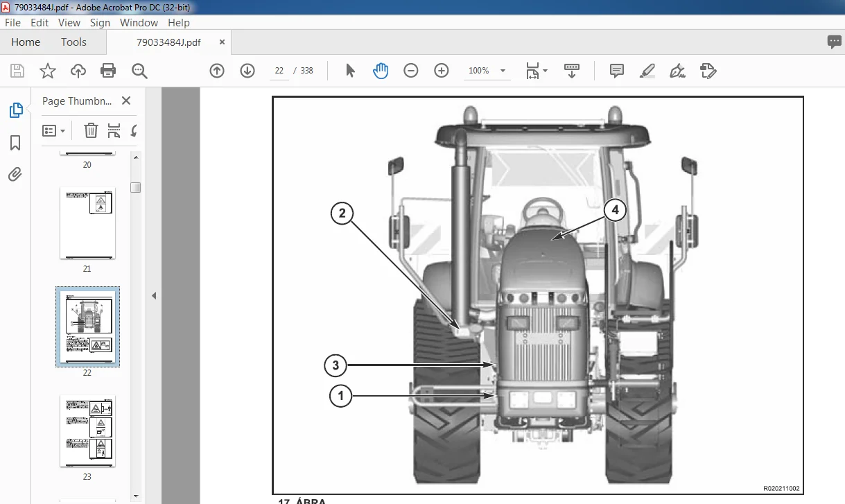The height and width of the screenshot is (504, 845).
Task: Open the Bookmarks panel icon
Action: pyautogui.click(x=15, y=143)
